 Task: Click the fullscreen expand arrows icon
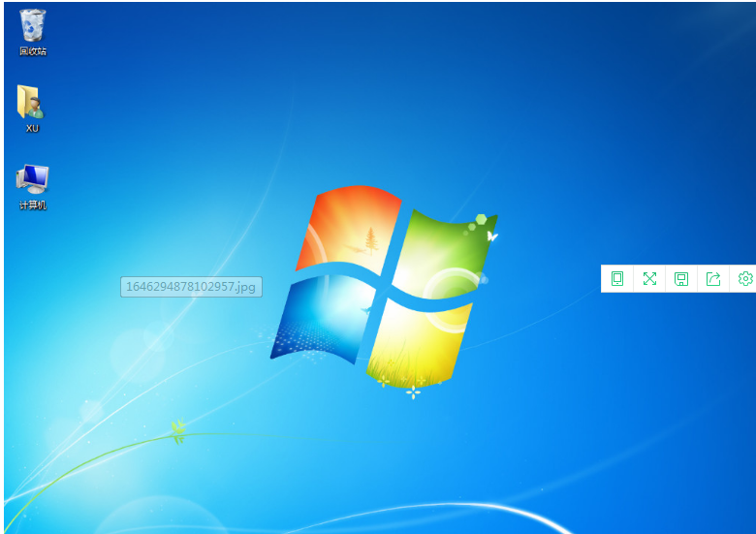pos(649,278)
